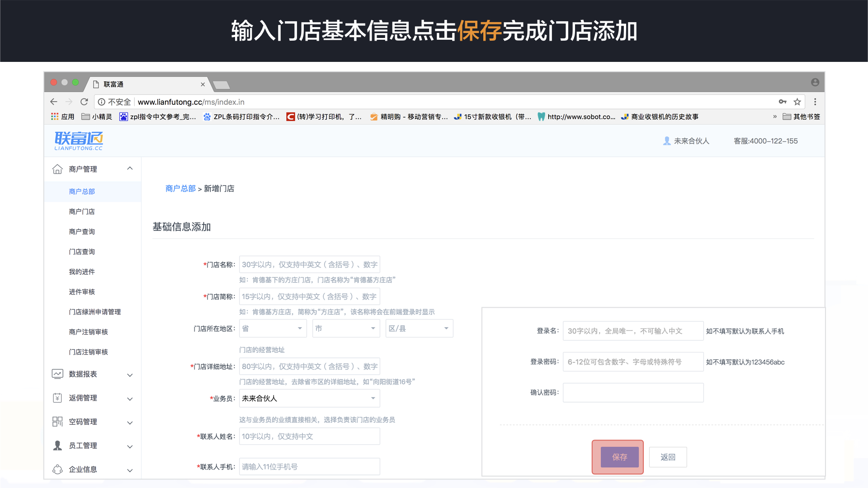Open a new tab next to 联富通
Image resolution: width=868 pixels, height=488 pixels.
[x=221, y=84]
